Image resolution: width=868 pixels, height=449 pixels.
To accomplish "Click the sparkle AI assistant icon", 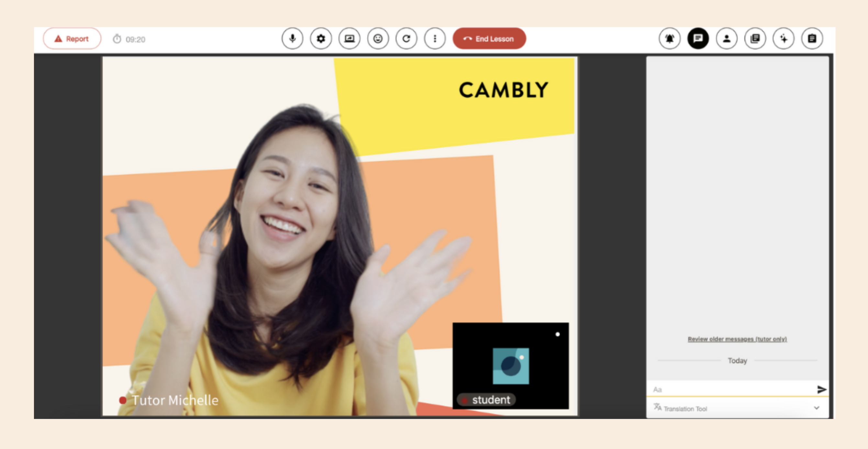I will click(x=784, y=39).
